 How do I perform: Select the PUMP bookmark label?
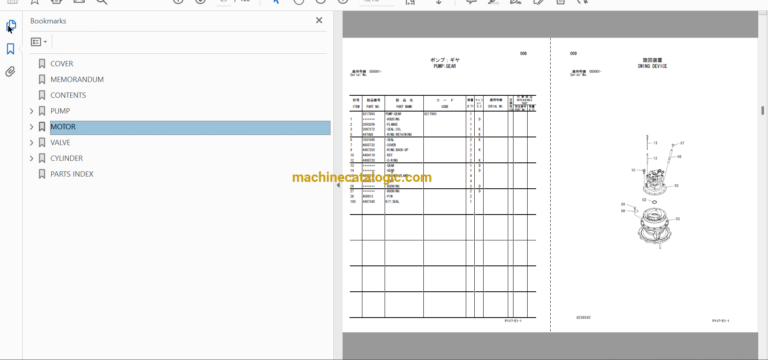pyautogui.click(x=60, y=111)
